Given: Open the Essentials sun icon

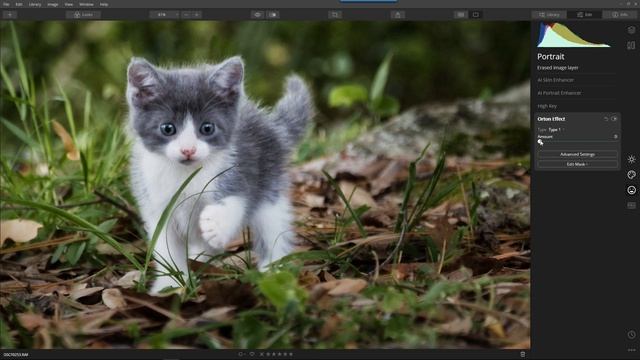Looking at the screenshot, I should coord(631,159).
